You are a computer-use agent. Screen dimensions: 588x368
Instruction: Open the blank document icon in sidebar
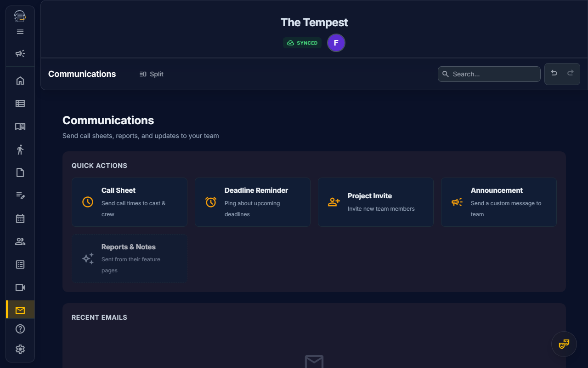click(20, 172)
